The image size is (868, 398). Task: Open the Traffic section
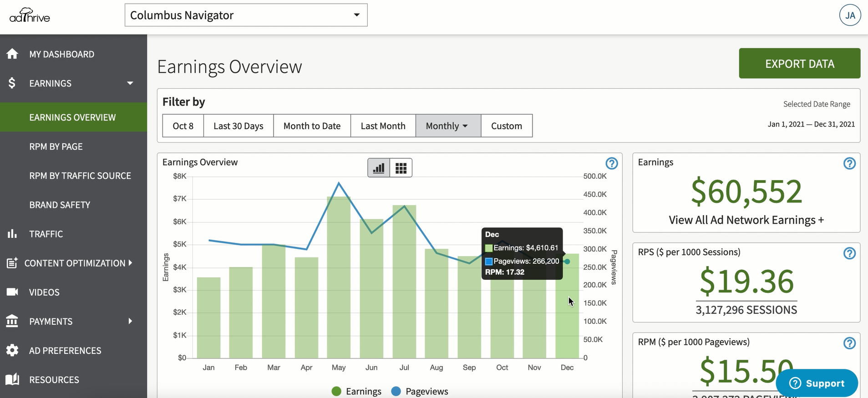[46, 234]
